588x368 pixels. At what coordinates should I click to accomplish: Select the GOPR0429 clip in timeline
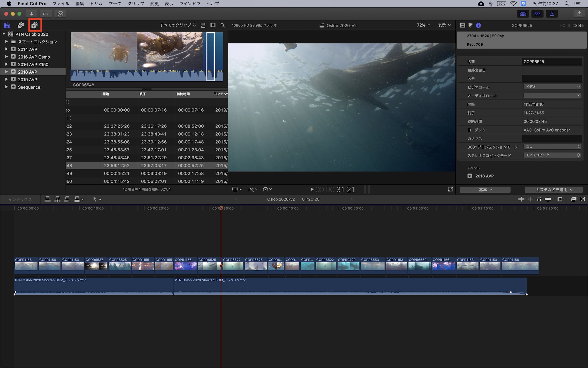pyautogui.click(x=348, y=266)
